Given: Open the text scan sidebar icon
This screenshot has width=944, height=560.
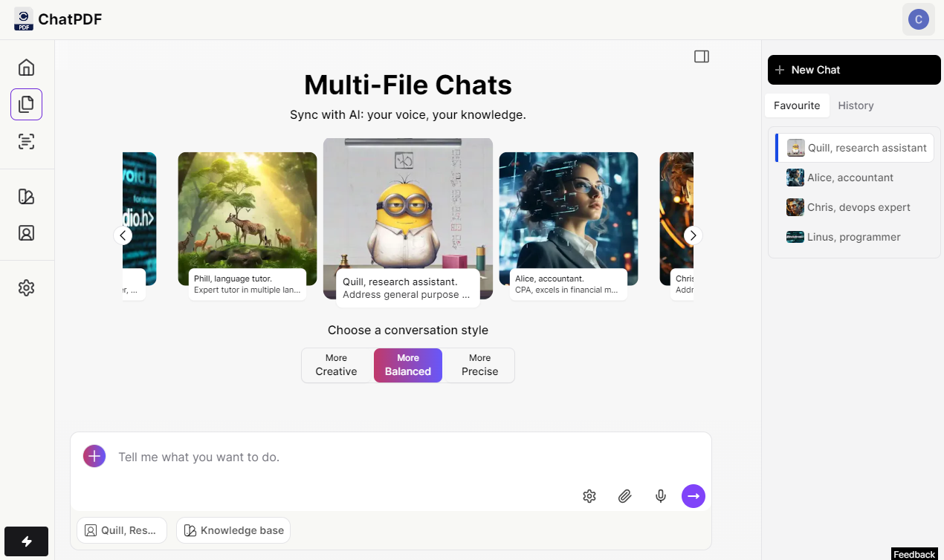Looking at the screenshot, I should (x=26, y=141).
